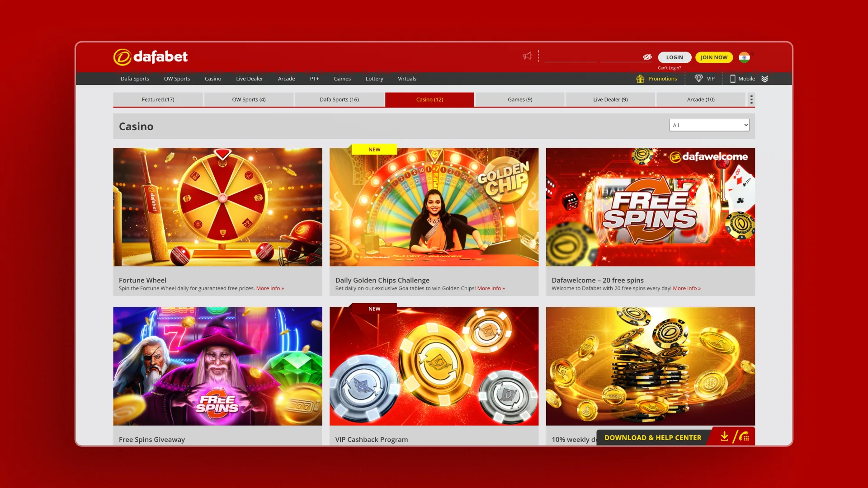Click the download arrow icon in help center
Viewport: 868px width, 488px height.
point(724,436)
